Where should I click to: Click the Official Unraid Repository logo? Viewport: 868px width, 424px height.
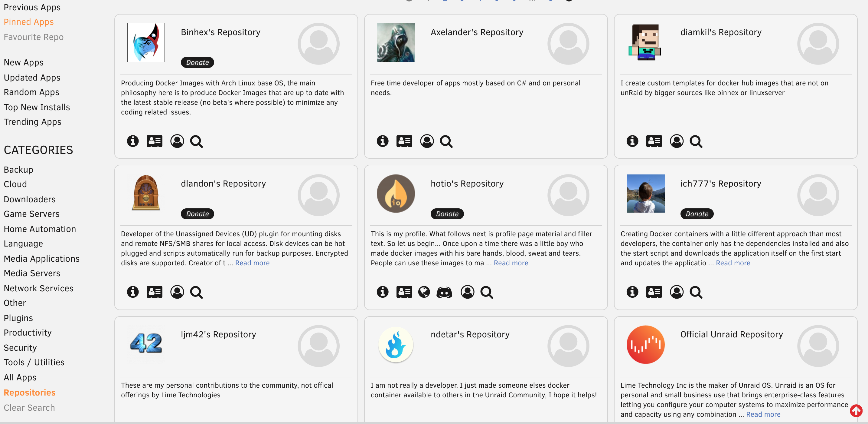[x=645, y=344]
